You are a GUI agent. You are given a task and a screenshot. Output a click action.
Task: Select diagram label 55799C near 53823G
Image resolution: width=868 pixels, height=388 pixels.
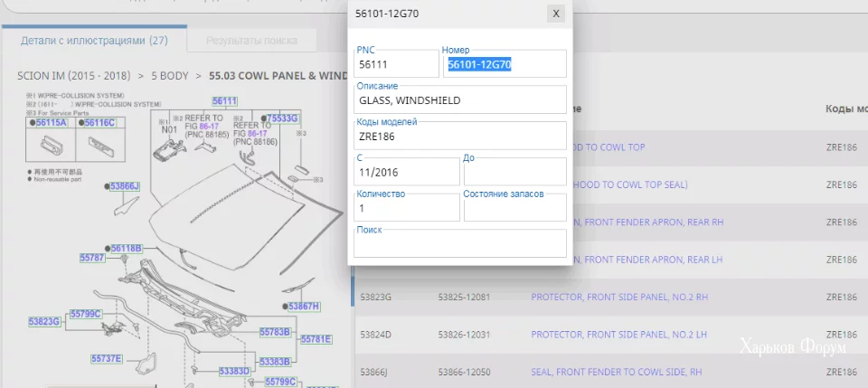tap(86, 314)
